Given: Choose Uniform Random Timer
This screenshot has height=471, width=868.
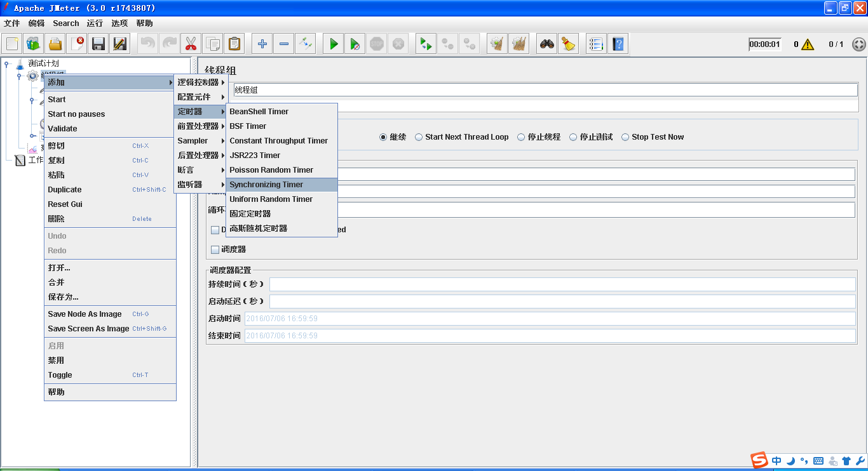Looking at the screenshot, I should coord(281,199).
